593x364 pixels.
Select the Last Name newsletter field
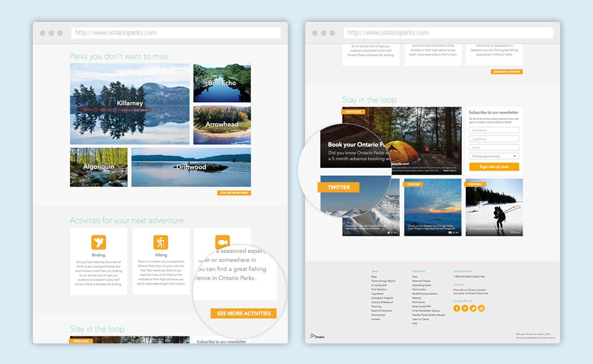pos(494,139)
